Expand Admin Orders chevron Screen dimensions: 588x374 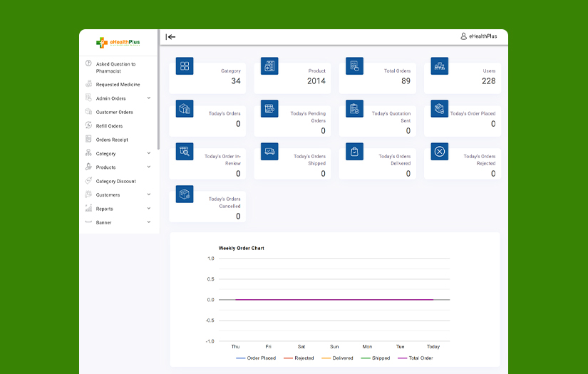click(x=149, y=98)
